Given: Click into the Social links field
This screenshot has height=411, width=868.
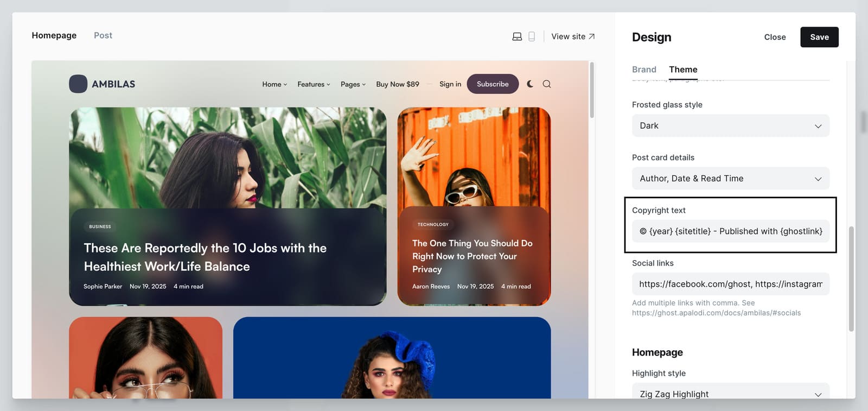Looking at the screenshot, I should point(730,284).
